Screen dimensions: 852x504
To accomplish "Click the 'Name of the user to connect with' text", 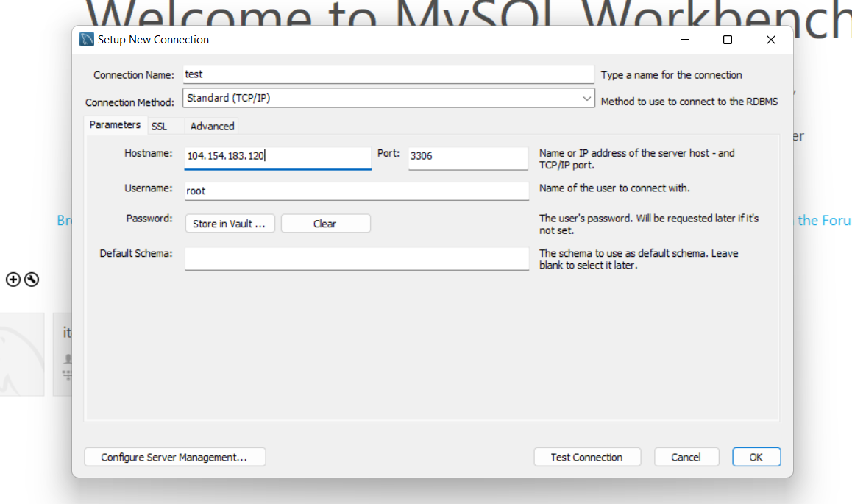I will (614, 188).
